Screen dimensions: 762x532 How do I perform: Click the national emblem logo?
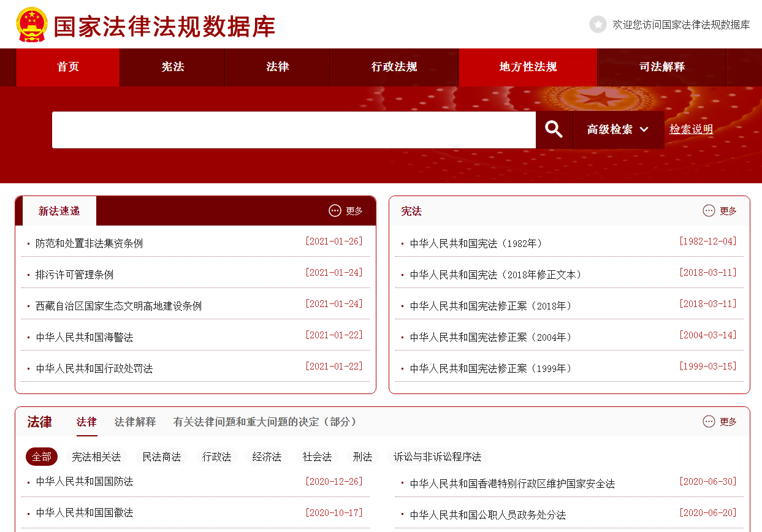32,25
